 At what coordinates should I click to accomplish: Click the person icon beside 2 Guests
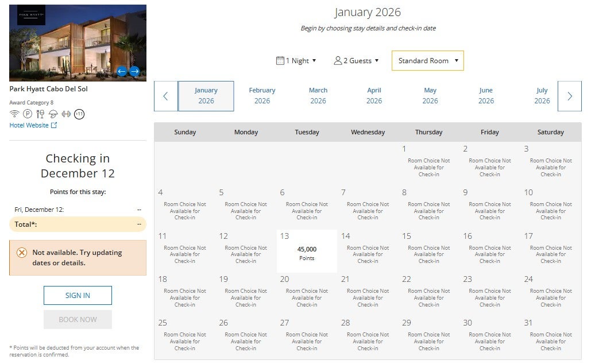coord(338,60)
